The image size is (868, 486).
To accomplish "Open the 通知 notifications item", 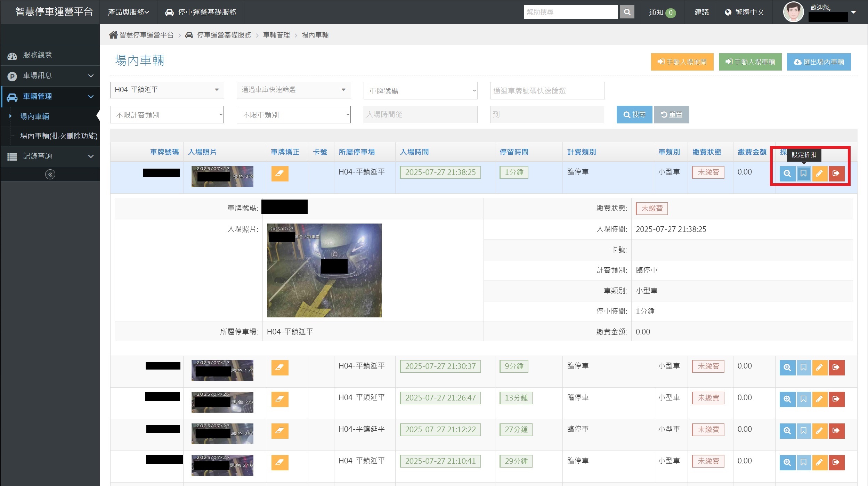I will click(662, 12).
